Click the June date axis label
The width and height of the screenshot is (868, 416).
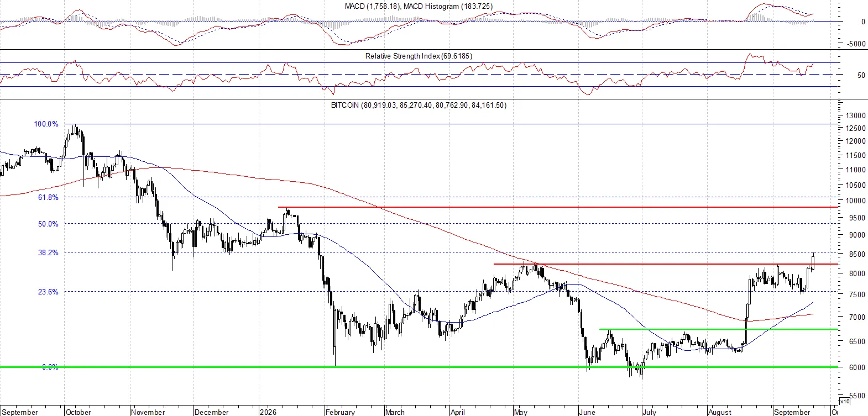click(x=587, y=412)
